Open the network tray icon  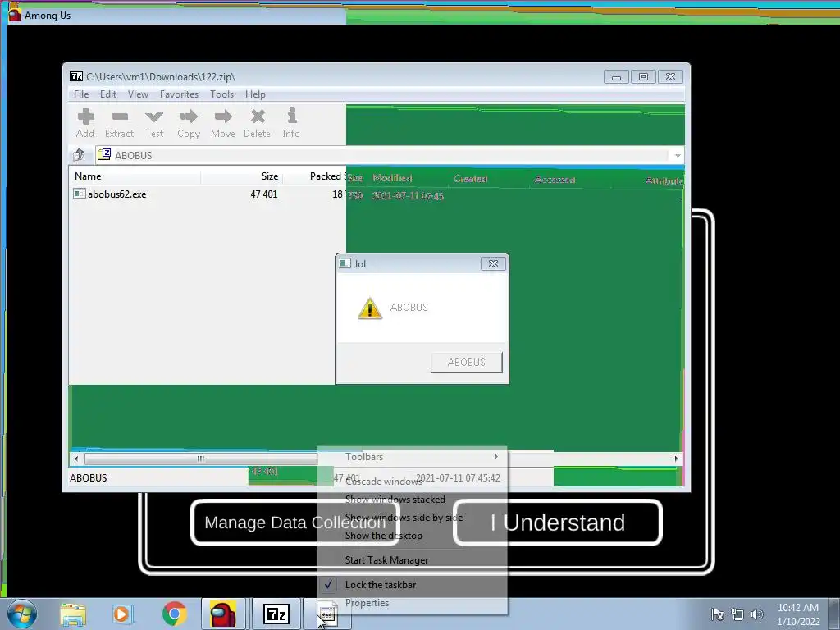[x=737, y=614]
